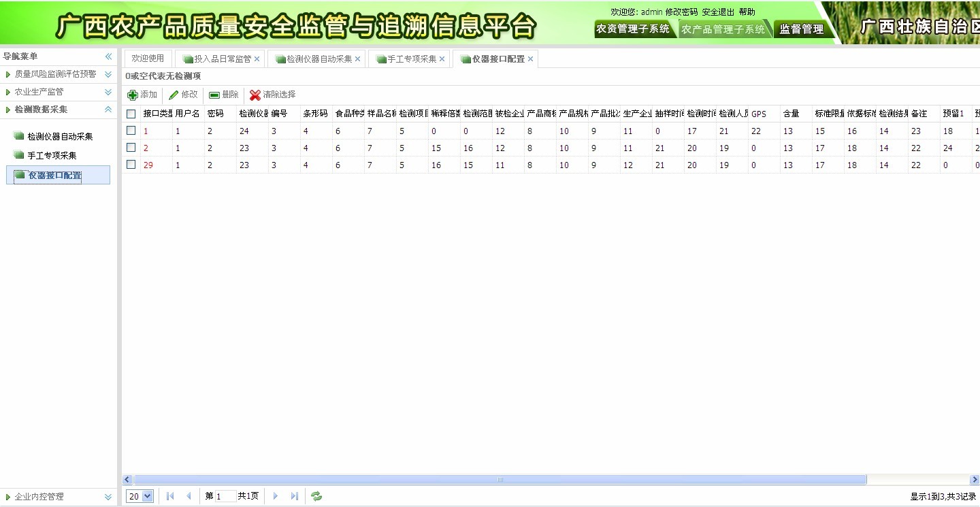Click the horizontal scrollbar of the table

point(500,480)
